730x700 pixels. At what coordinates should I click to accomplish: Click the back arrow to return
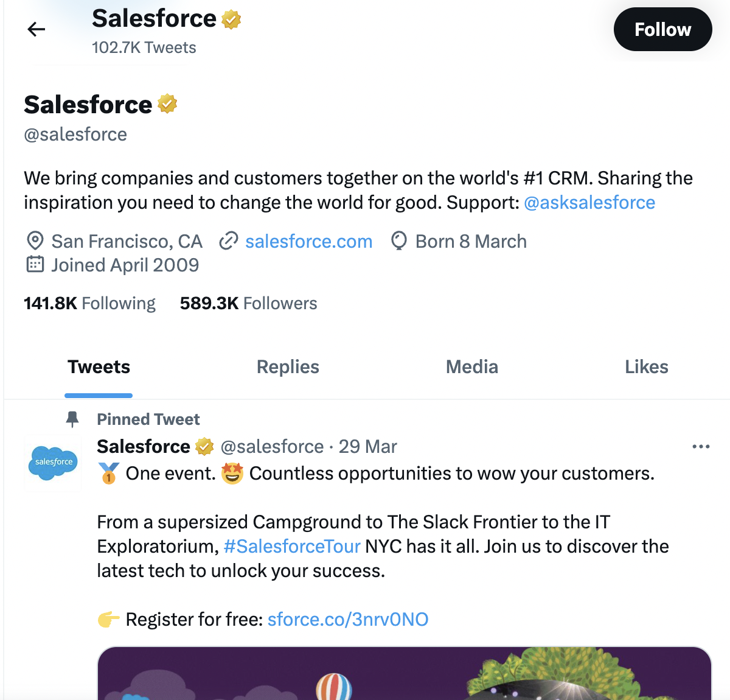36,29
